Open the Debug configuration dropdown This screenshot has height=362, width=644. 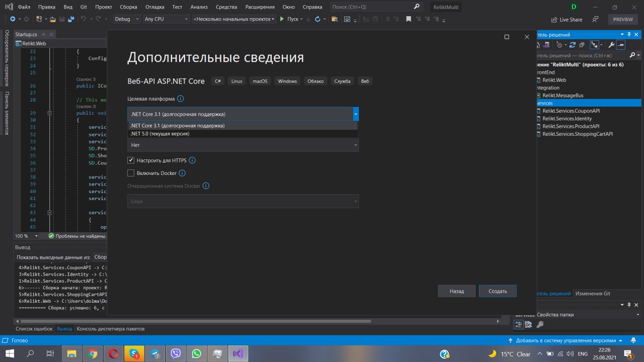pyautogui.click(x=127, y=19)
